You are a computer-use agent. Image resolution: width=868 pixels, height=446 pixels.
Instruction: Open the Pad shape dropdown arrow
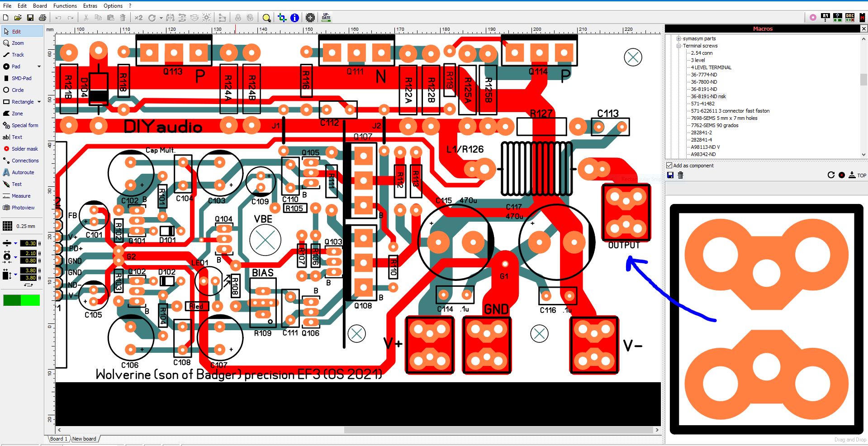(x=39, y=66)
